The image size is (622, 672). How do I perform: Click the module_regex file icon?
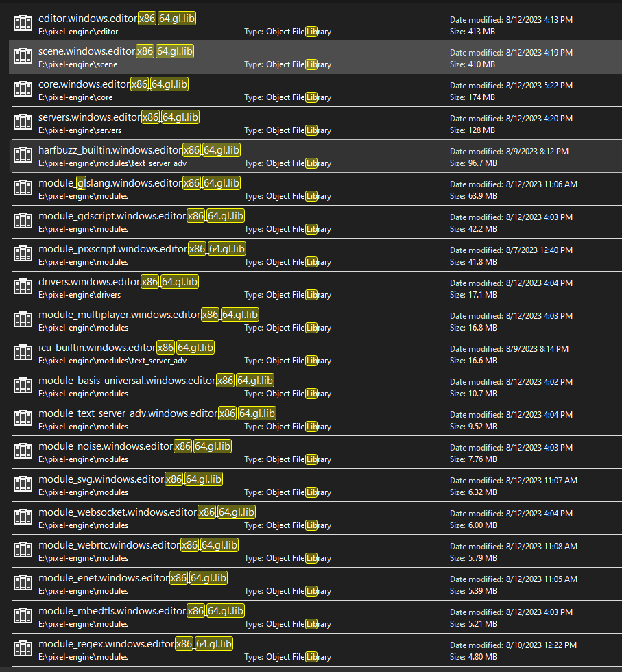tap(23, 649)
